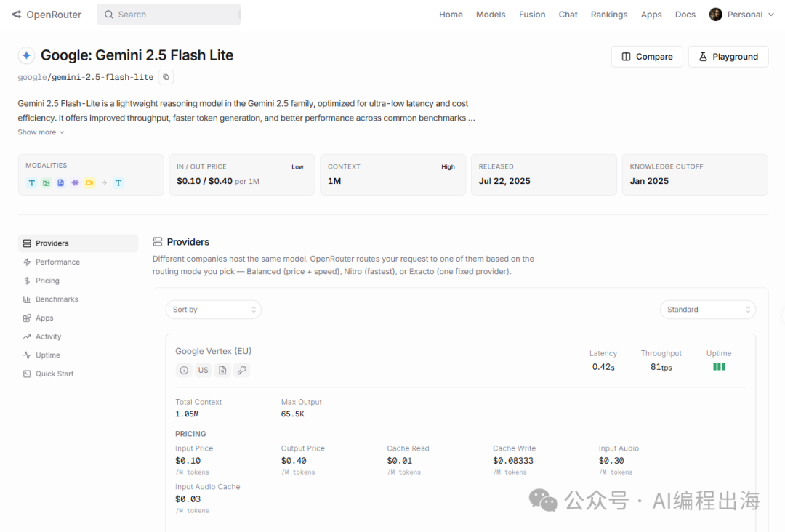The height and width of the screenshot is (532, 785).
Task: Open the Sort by dropdown
Action: tap(213, 310)
